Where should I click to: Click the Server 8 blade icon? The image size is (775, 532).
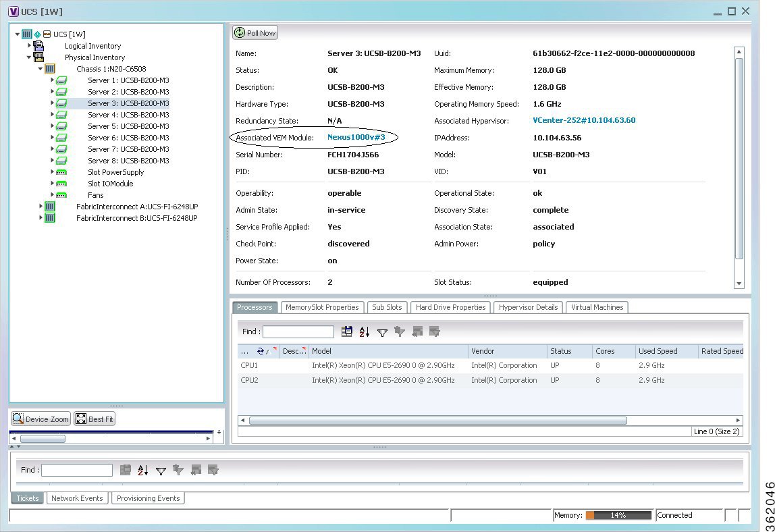[x=61, y=161]
